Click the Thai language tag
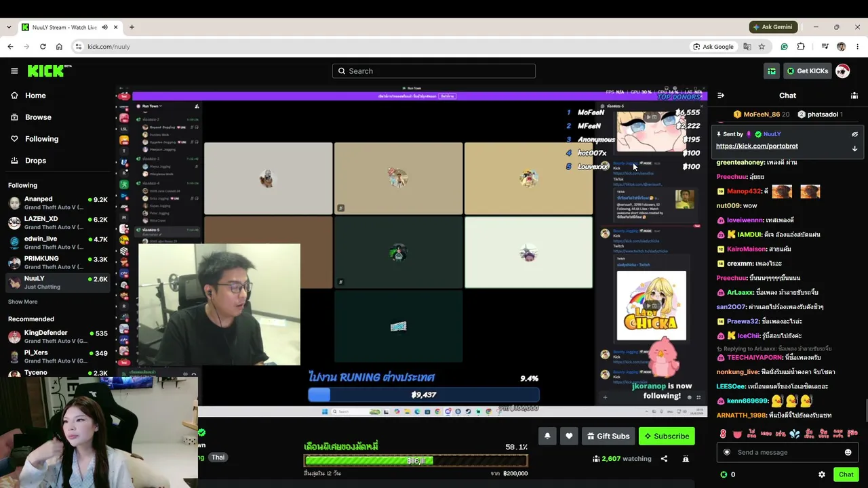This screenshot has width=868, height=488. click(x=218, y=457)
